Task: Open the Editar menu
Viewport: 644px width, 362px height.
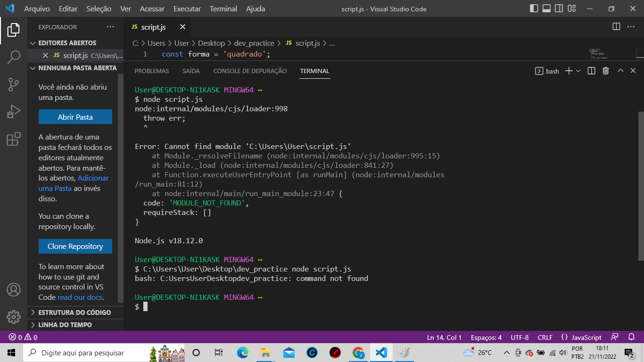Action: pyautogui.click(x=68, y=8)
